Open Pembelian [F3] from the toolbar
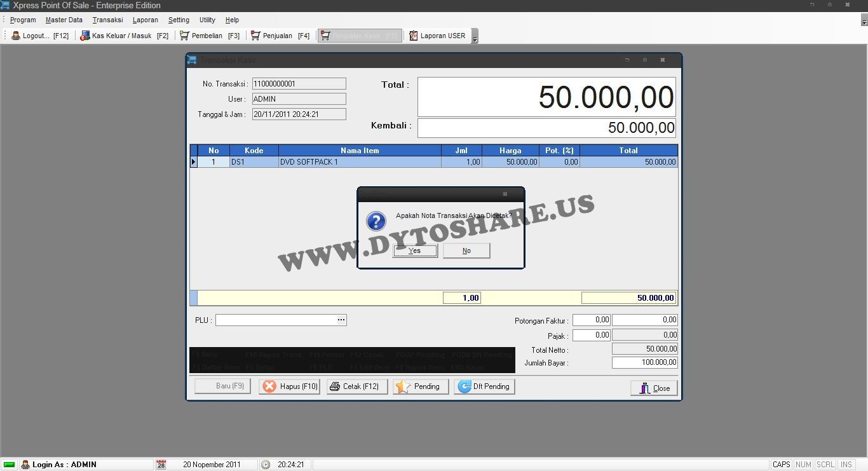868x471 pixels. 210,36
